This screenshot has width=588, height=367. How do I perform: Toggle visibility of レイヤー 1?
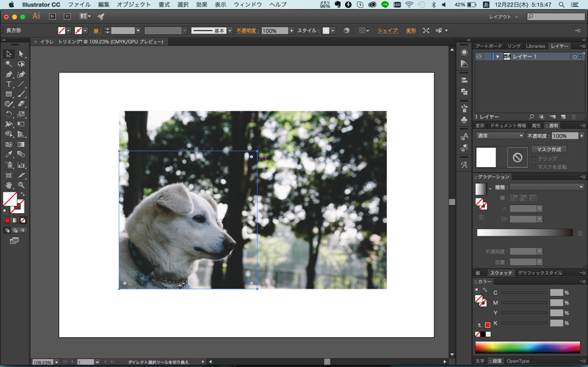pos(479,57)
